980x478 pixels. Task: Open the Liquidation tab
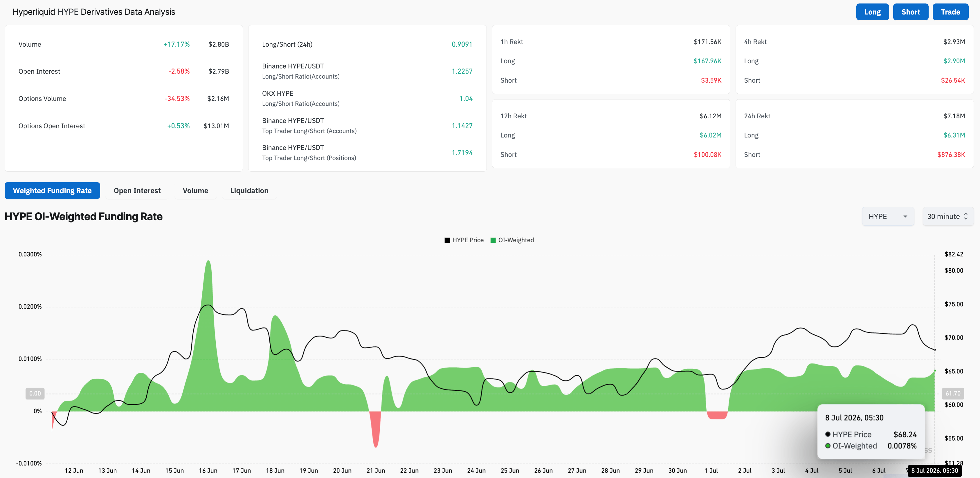249,191
